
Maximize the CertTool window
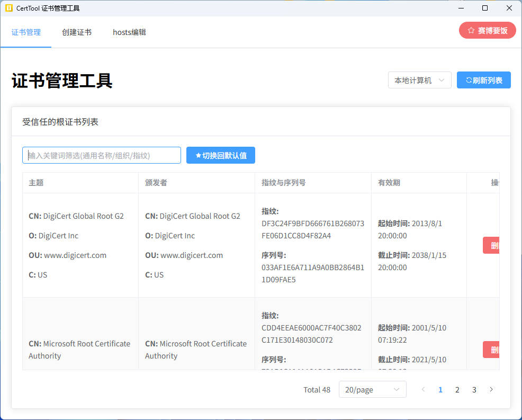(485, 8)
